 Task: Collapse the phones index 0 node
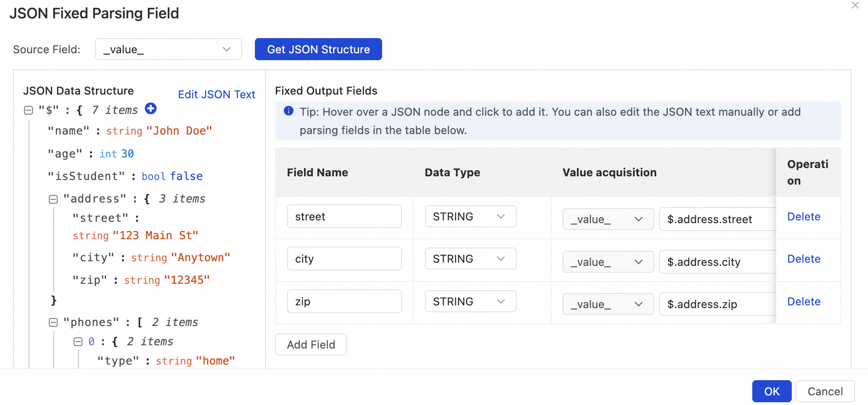[78, 342]
